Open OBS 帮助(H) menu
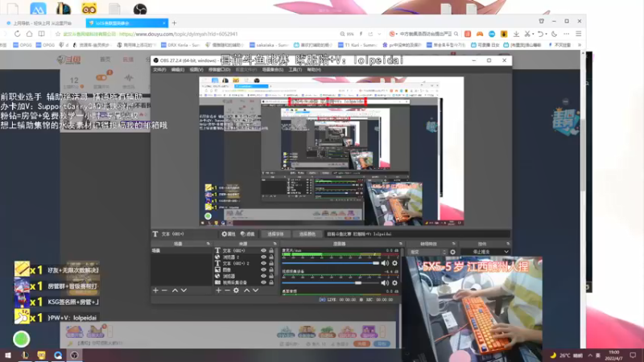 click(x=314, y=70)
